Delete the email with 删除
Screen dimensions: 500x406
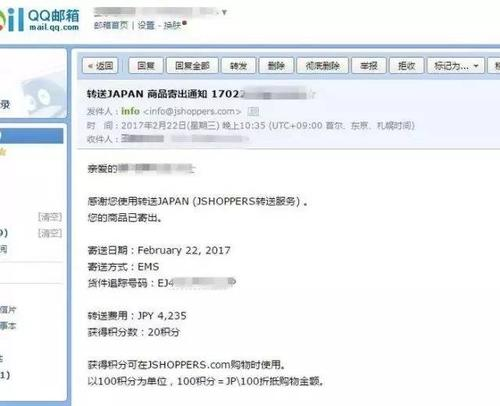276,66
